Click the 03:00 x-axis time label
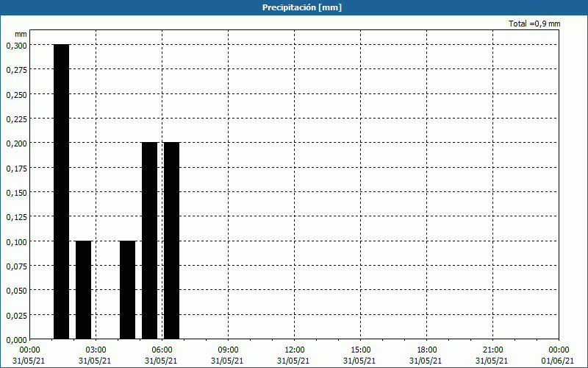 96,350
